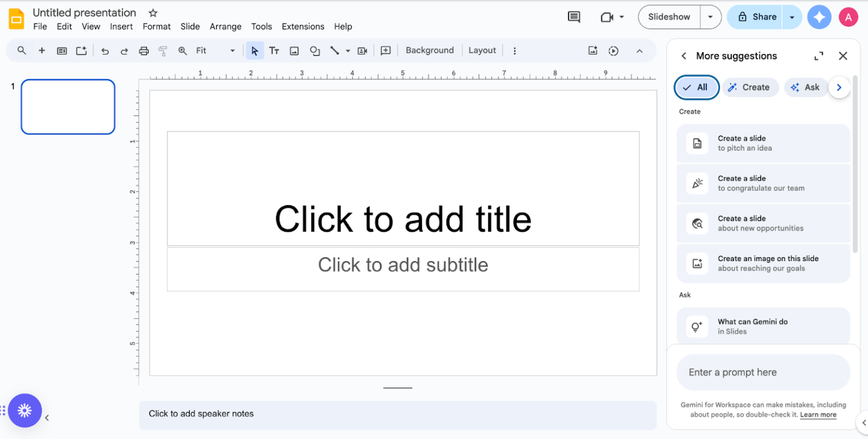Screen dimensions: 868x439
Task: Collapse the toolbar with the chevron
Action: (x=639, y=50)
